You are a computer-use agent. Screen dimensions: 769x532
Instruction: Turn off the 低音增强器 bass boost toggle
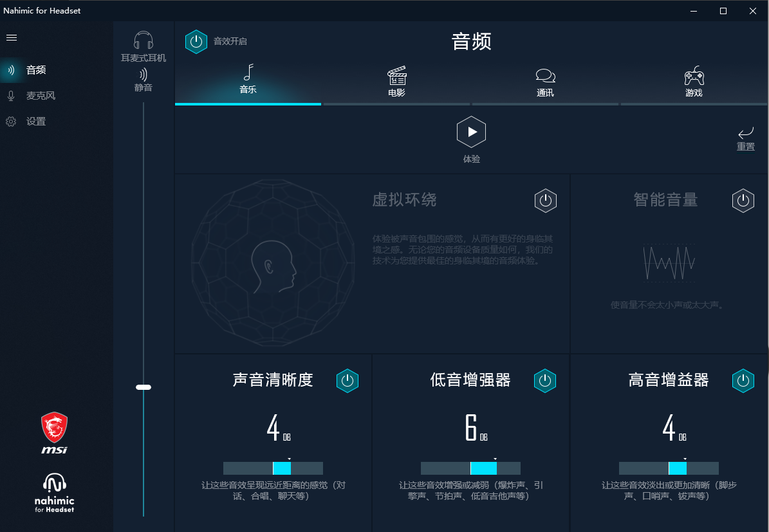[545, 380]
